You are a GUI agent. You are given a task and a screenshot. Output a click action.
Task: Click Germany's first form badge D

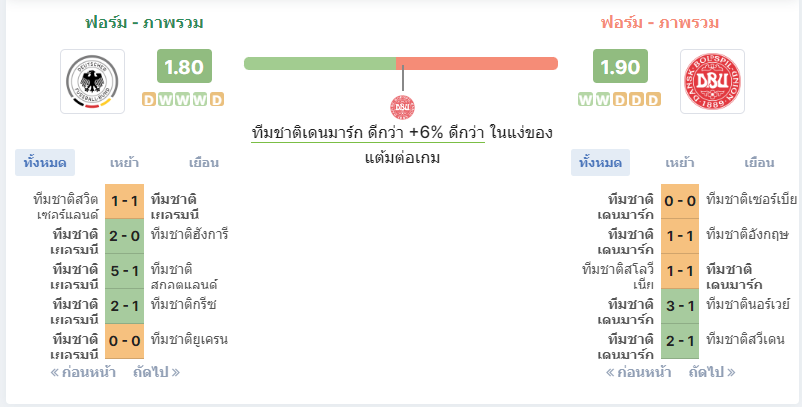click(x=149, y=99)
